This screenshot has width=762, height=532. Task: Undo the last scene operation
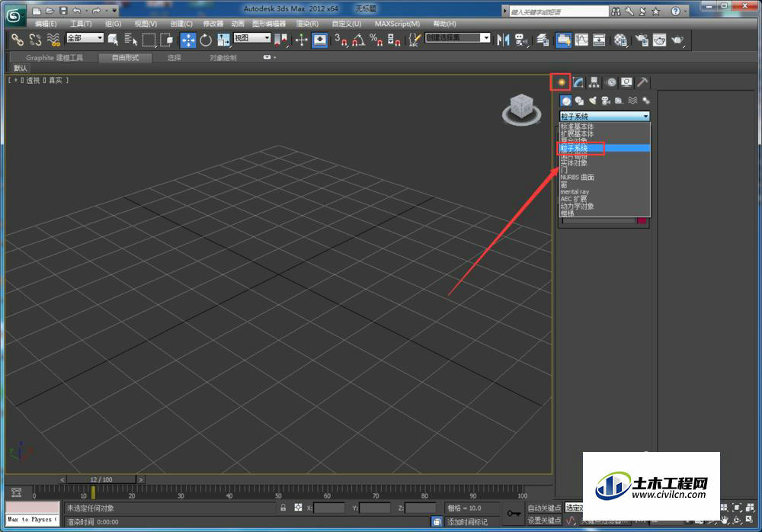coord(77,10)
